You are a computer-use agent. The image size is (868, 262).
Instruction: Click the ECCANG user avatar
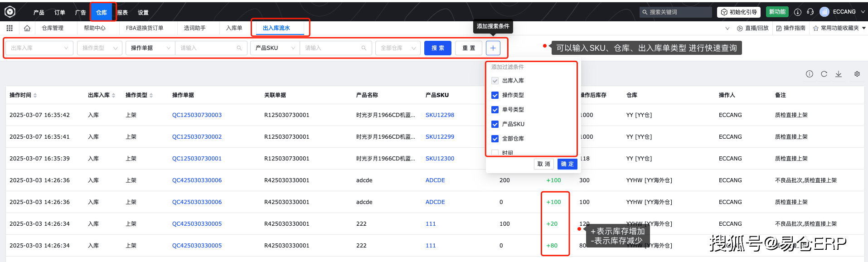click(x=824, y=12)
